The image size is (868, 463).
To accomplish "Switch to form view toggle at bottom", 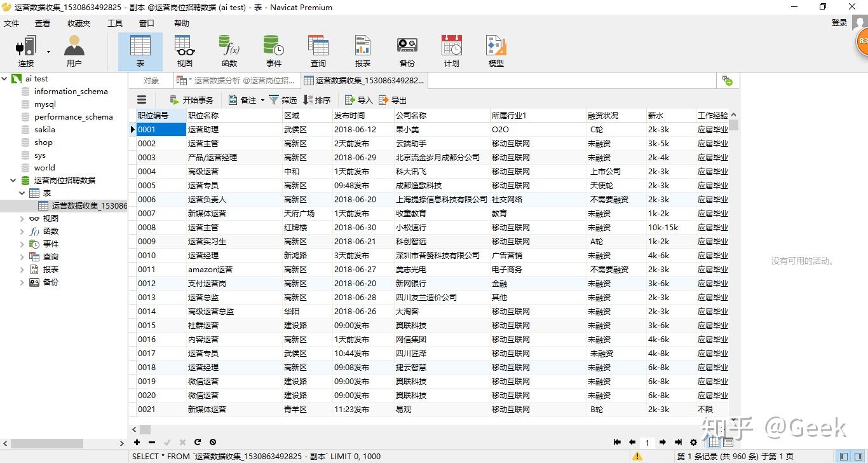I will tap(728, 442).
